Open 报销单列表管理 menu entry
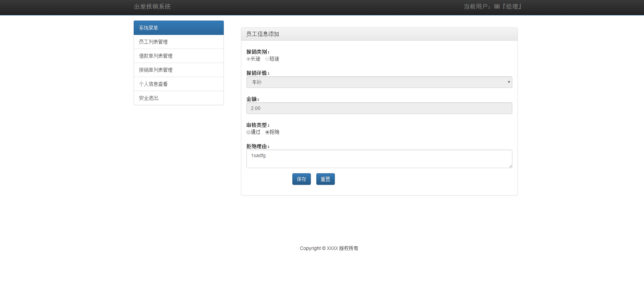 pos(179,70)
